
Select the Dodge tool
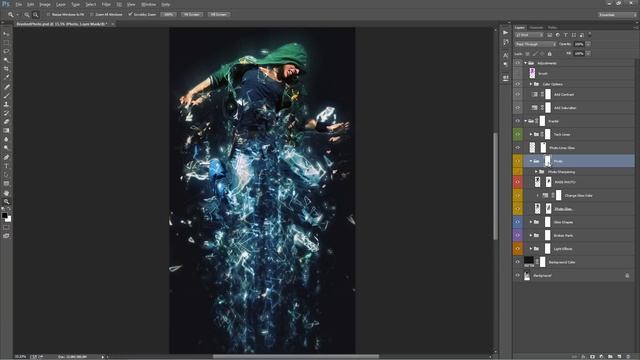point(6,148)
